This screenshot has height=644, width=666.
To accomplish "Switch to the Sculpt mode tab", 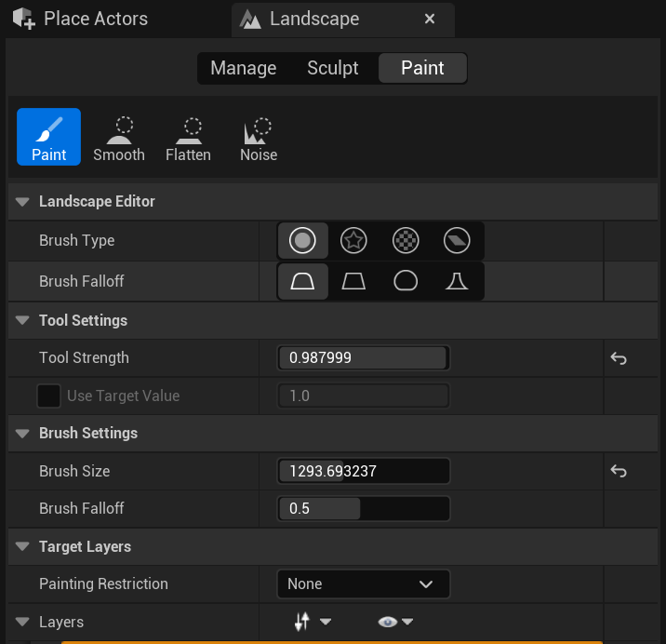I will tap(333, 68).
